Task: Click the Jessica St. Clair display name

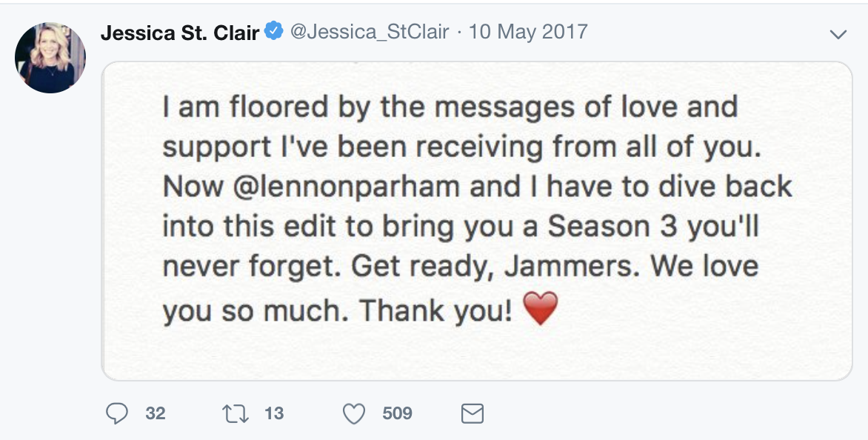Action: 180,33
